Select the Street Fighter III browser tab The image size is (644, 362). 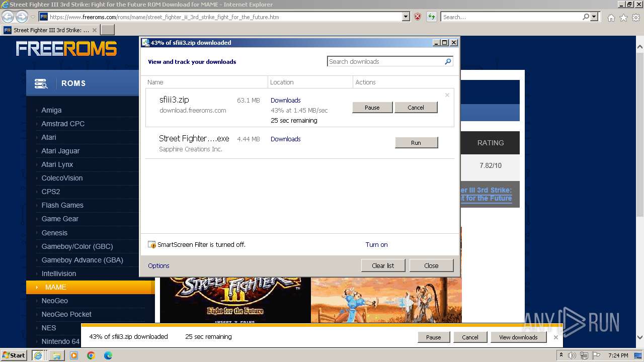coord(50,30)
